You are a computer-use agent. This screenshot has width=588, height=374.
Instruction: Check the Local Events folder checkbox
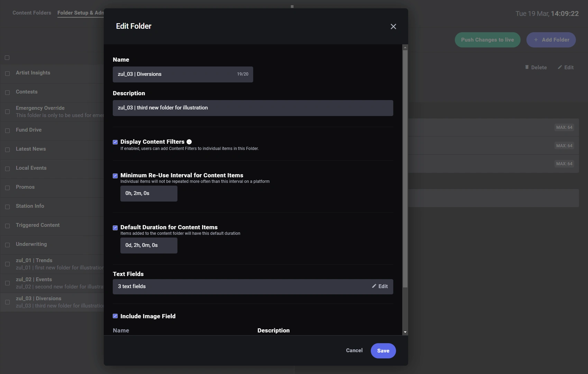7,169
